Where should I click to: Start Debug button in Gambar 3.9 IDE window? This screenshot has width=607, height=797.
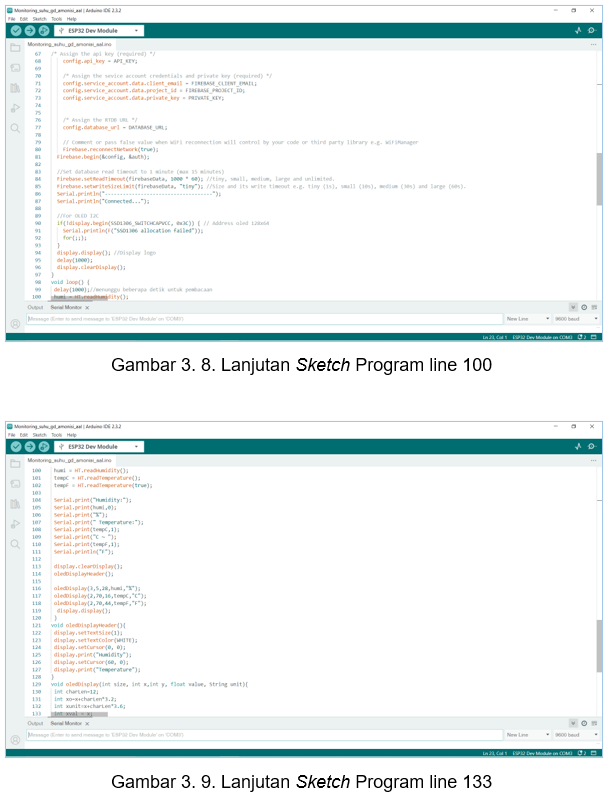tap(44, 446)
